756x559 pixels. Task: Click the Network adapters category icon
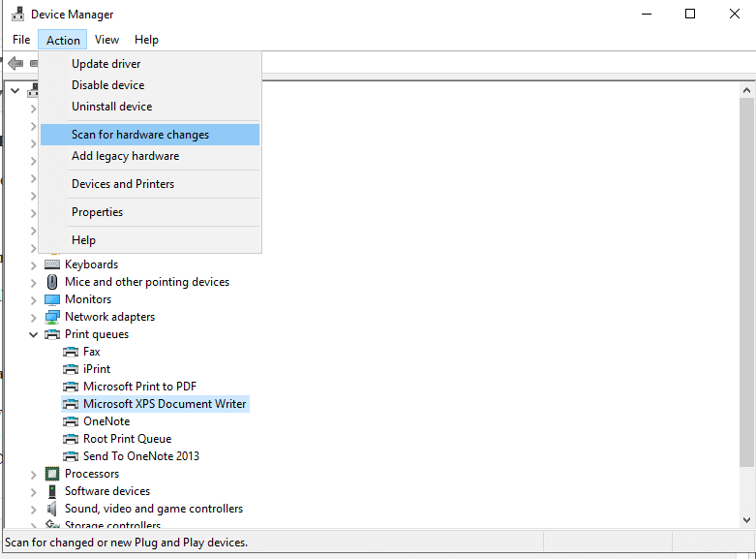point(52,317)
